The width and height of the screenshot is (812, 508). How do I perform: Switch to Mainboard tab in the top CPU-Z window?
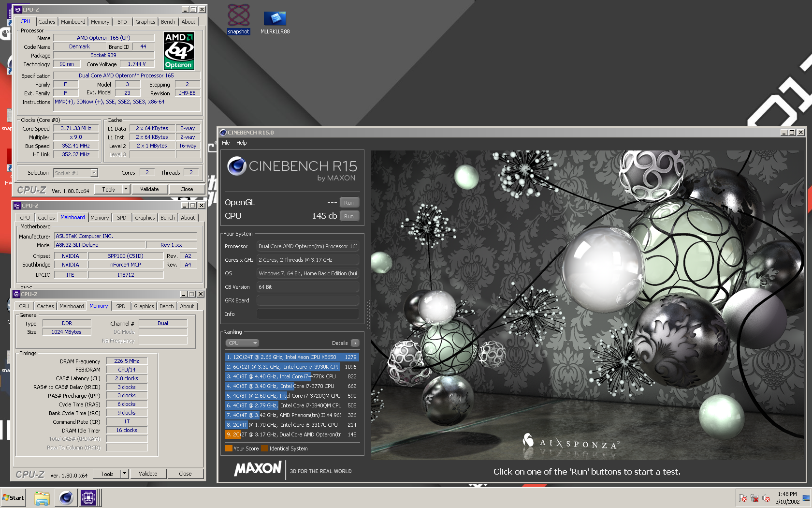73,22
